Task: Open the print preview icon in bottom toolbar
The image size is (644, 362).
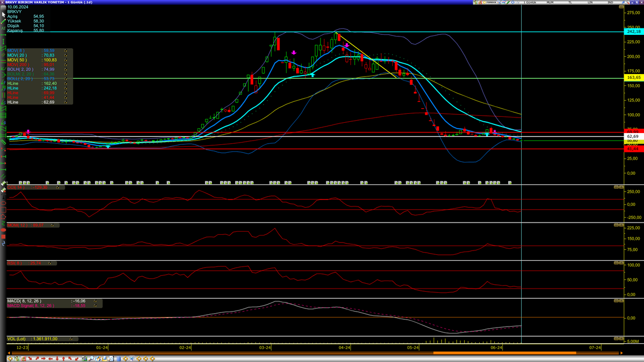Action: tap(111, 359)
